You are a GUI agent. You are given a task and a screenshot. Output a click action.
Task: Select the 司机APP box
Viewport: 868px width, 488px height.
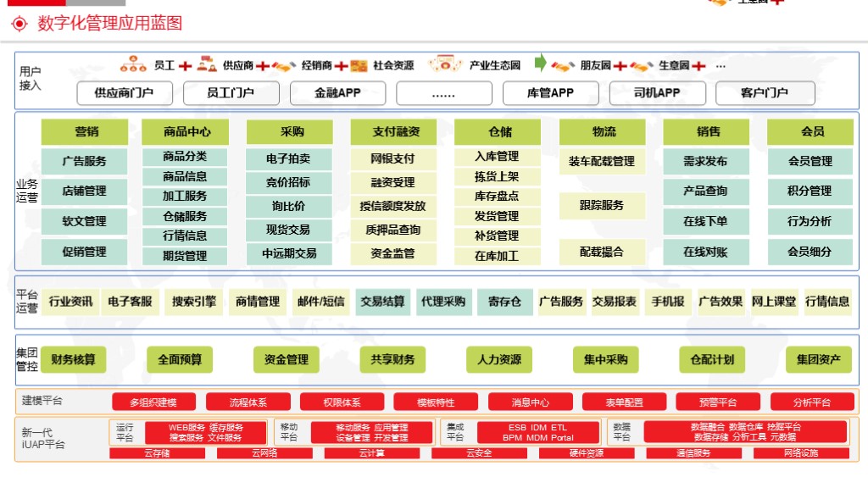tap(657, 93)
